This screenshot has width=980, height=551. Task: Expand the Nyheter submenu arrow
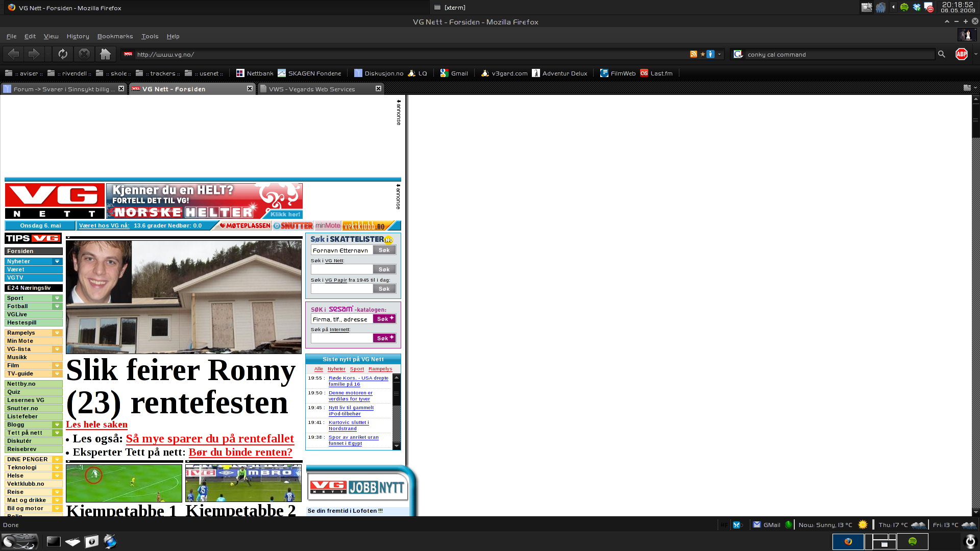pos(57,261)
